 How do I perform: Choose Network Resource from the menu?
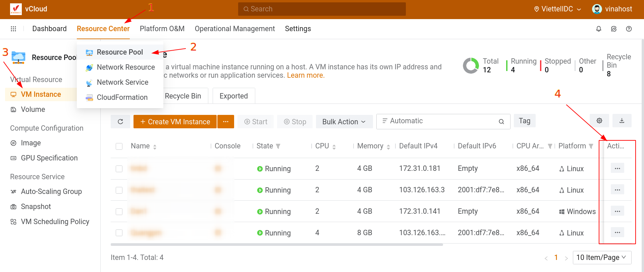point(125,67)
